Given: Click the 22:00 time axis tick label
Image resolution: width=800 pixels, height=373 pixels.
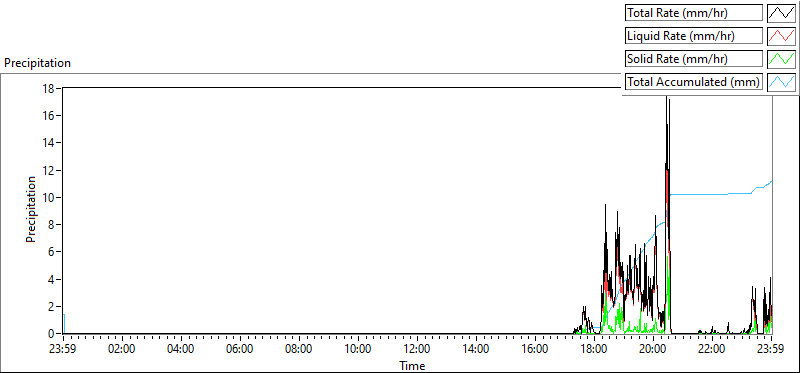Looking at the screenshot, I should [x=712, y=350].
